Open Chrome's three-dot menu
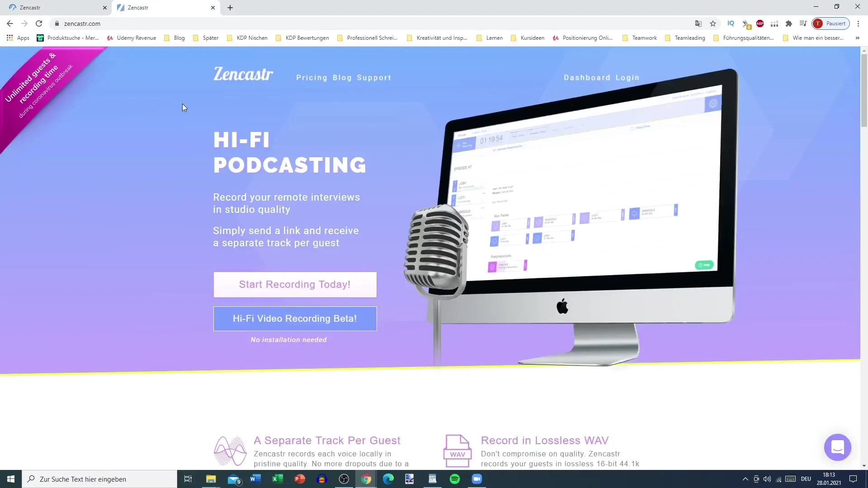868x488 pixels. 858,23
